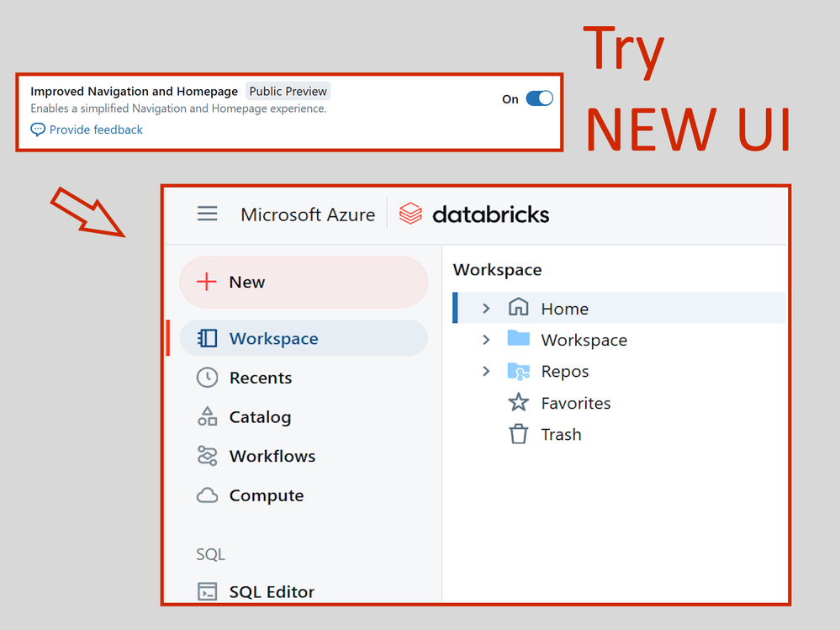The image size is (840, 630).
Task: Select Workspace in the left sidebar
Action: [x=273, y=338]
